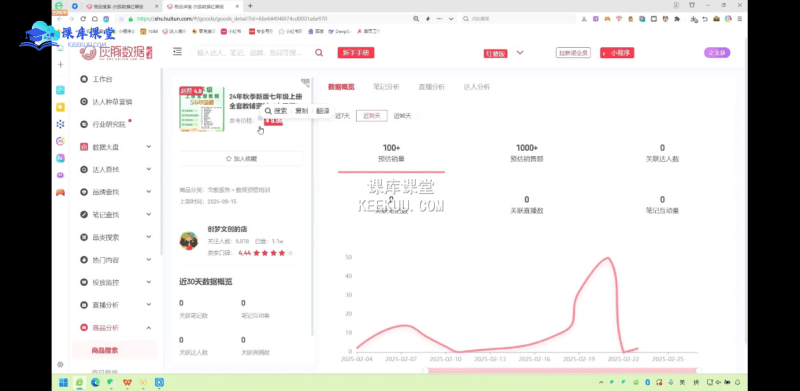Click the Windows Start button
Screen dimensions: 800x391
pyautogui.click(x=63, y=382)
